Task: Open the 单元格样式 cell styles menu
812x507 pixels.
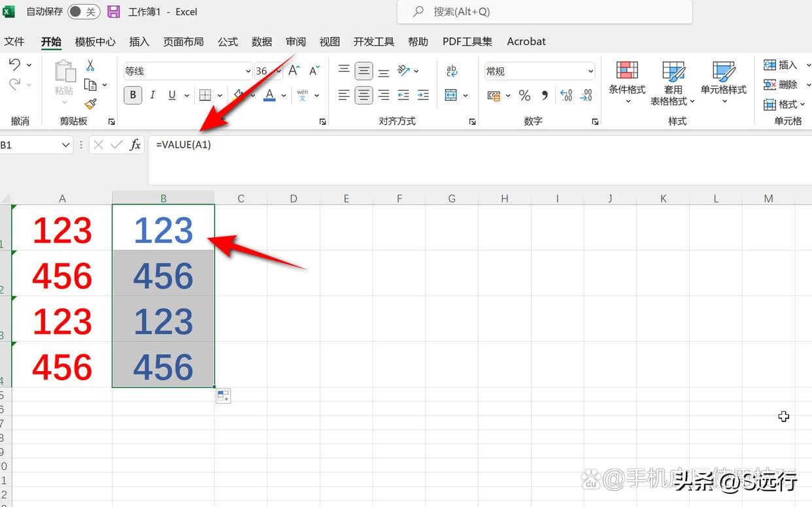Action: click(x=723, y=82)
